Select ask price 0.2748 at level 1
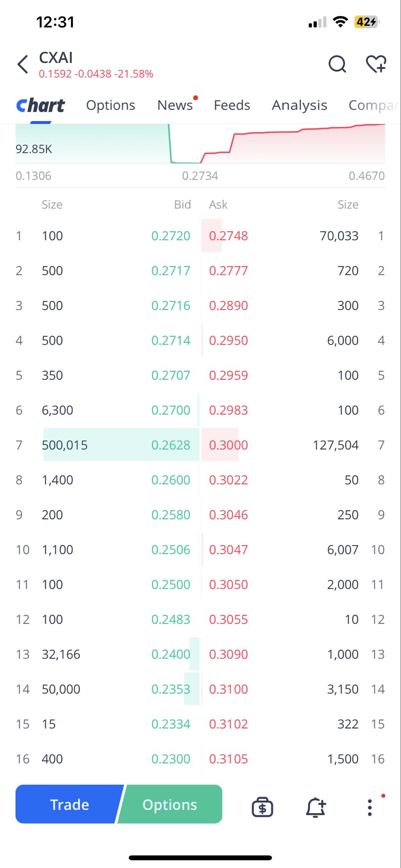This screenshot has width=401, height=868. [228, 236]
